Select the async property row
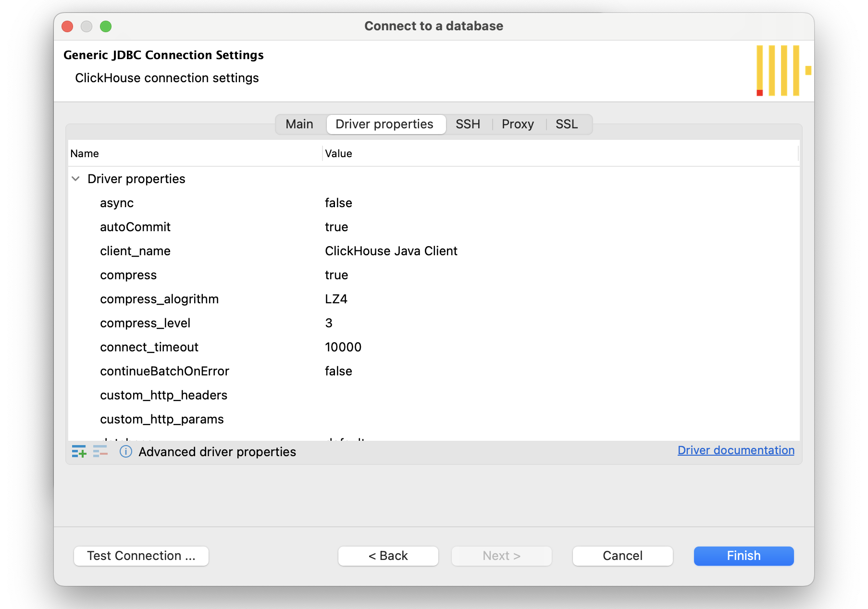Screen dimensions: 868x609 (117, 203)
